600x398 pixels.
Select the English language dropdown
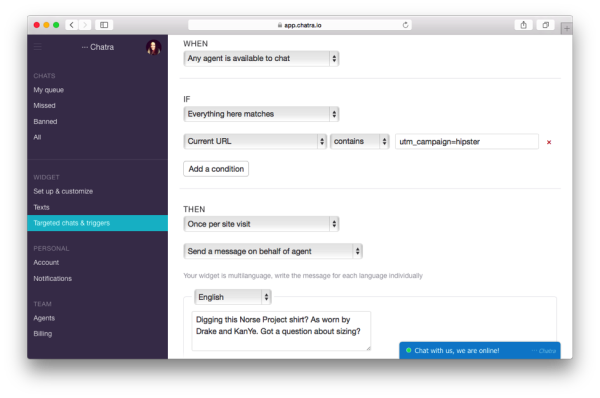click(x=233, y=297)
